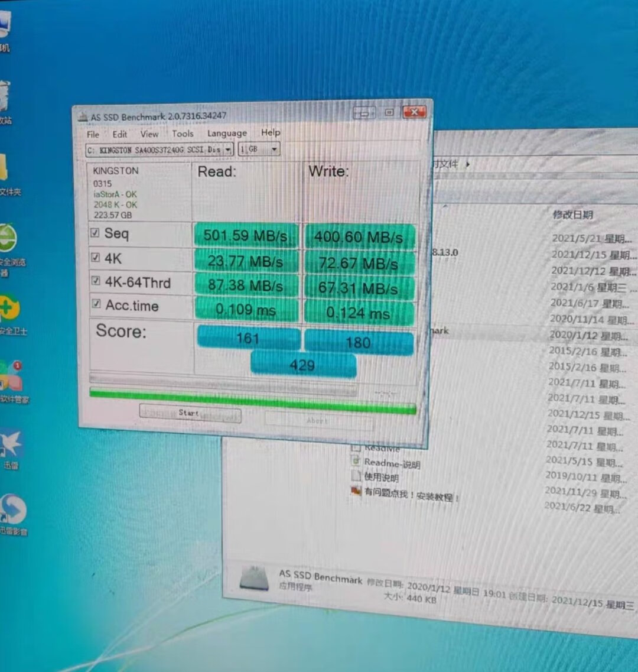Minimize the AS SSD Benchmark window

click(x=364, y=113)
